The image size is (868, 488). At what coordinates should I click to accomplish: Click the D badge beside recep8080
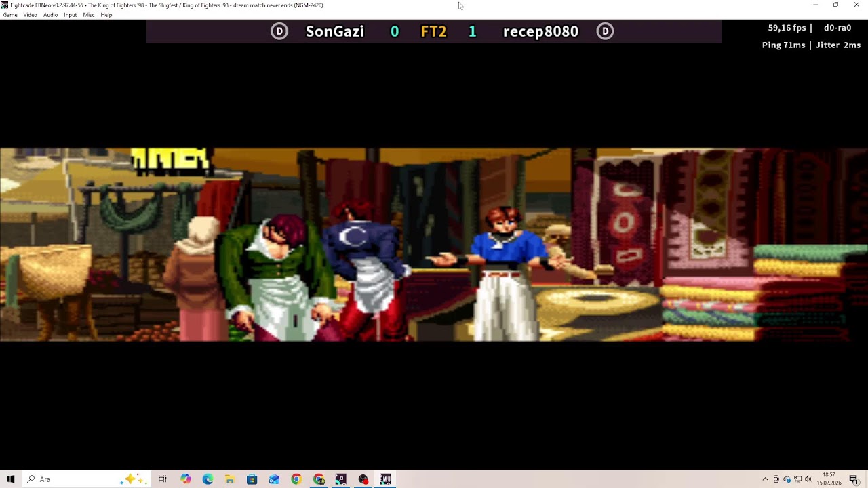[x=605, y=31]
